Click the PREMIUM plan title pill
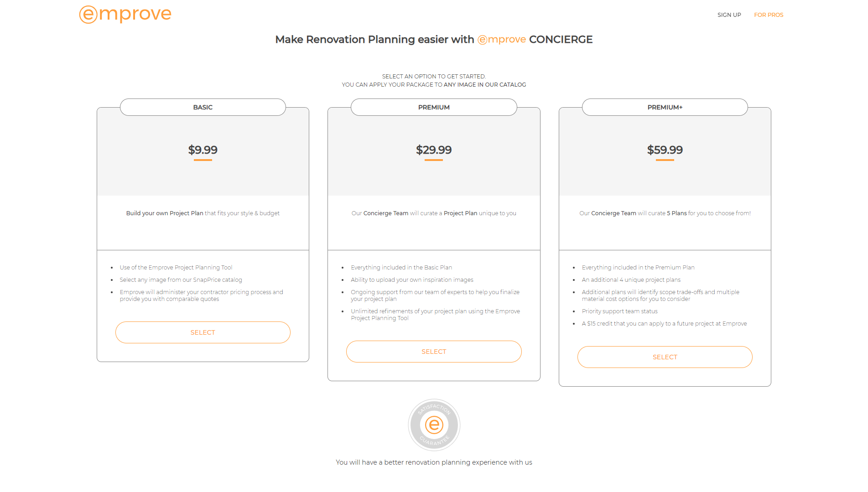The image size is (868, 492). tap(433, 107)
